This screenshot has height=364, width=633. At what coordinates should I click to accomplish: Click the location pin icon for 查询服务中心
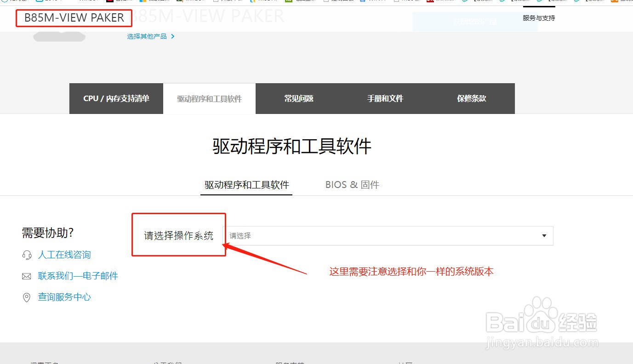[27, 297]
